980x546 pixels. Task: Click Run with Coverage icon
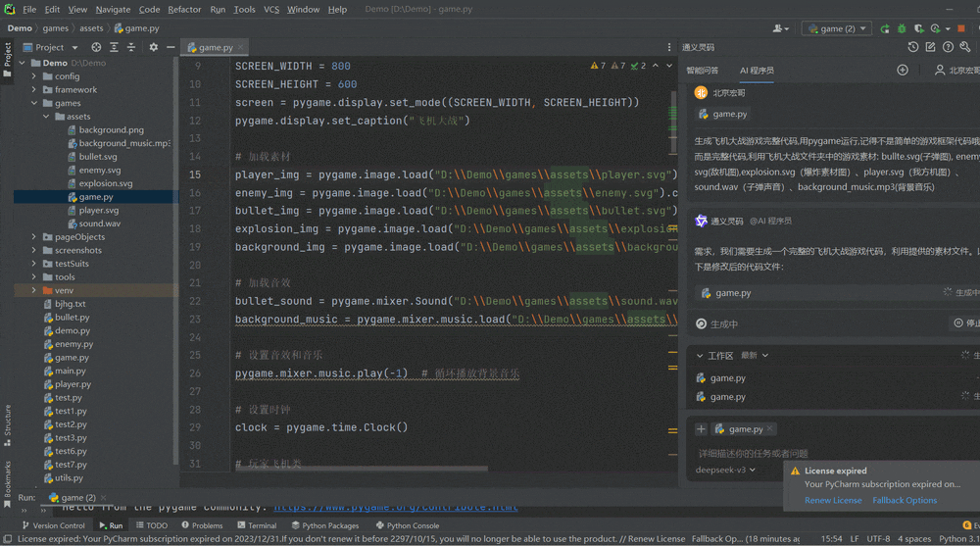917,28
